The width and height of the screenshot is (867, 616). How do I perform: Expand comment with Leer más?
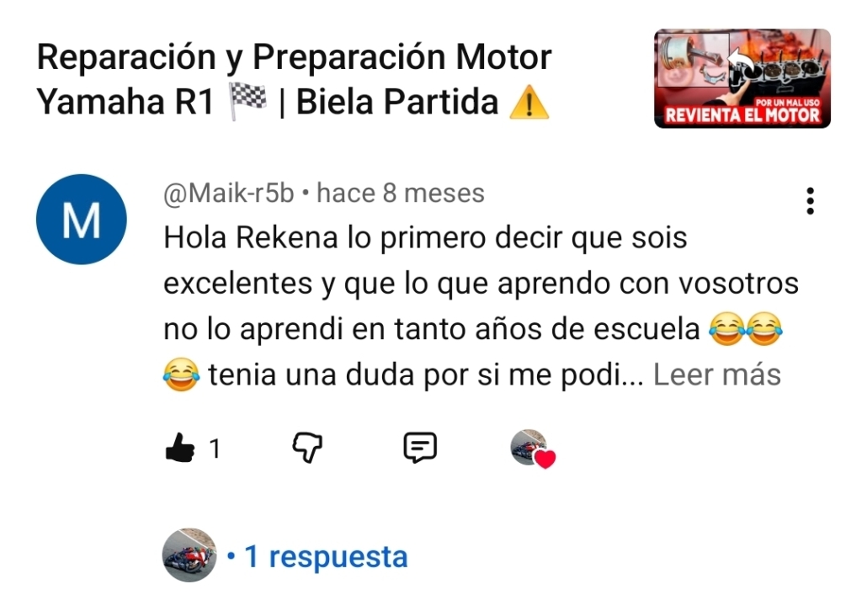pos(717,374)
